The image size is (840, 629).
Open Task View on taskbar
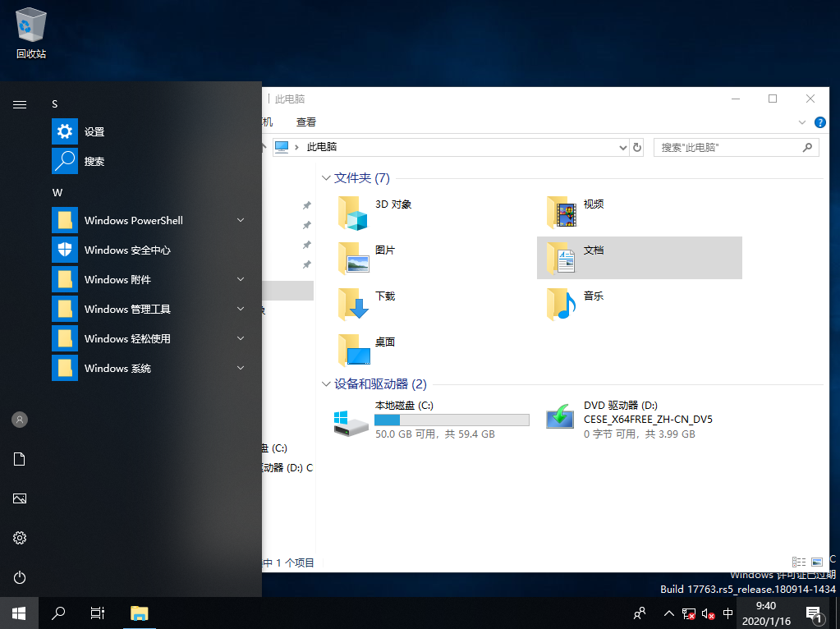[x=98, y=613]
